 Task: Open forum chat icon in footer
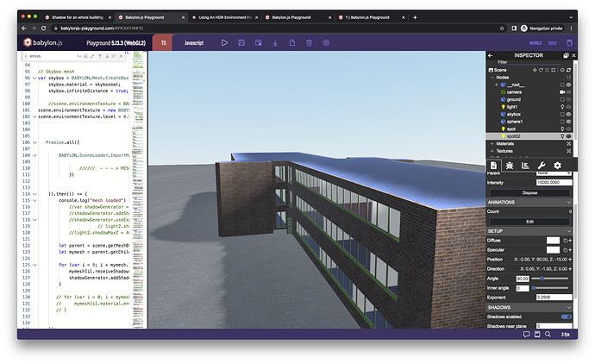click(526, 335)
